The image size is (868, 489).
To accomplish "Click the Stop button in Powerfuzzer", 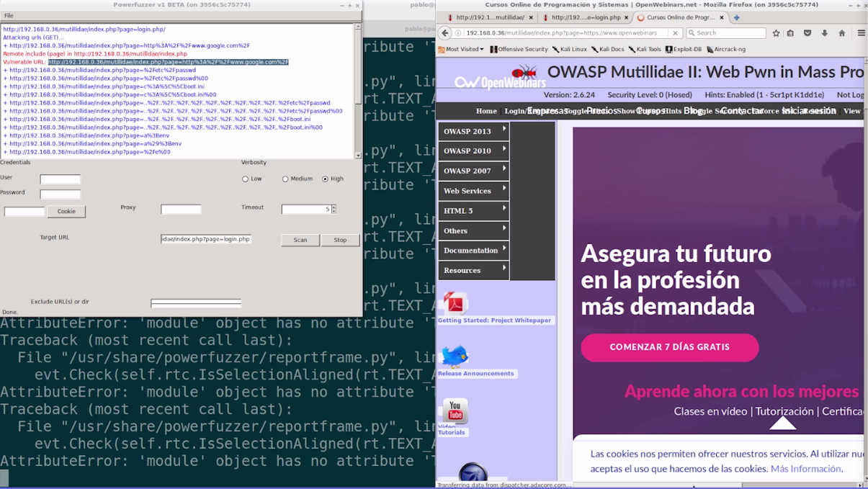I will pyautogui.click(x=340, y=240).
